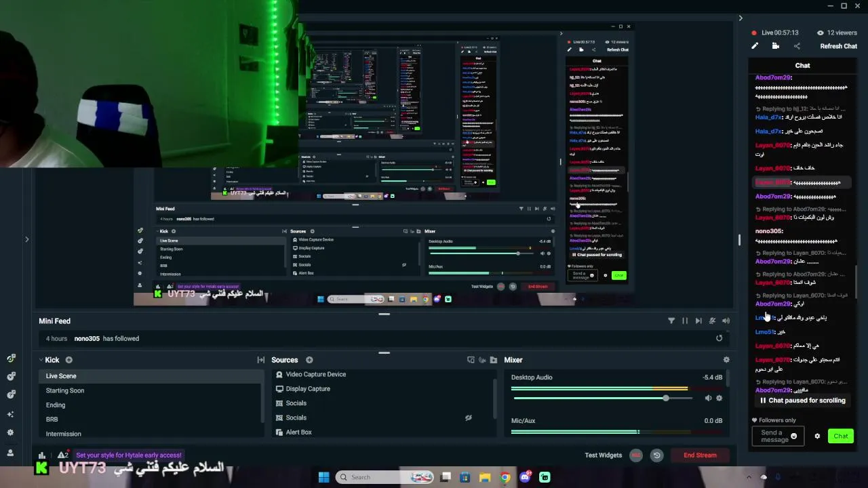Open the performance stats icon
The image size is (868, 488).
[x=42, y=455]
